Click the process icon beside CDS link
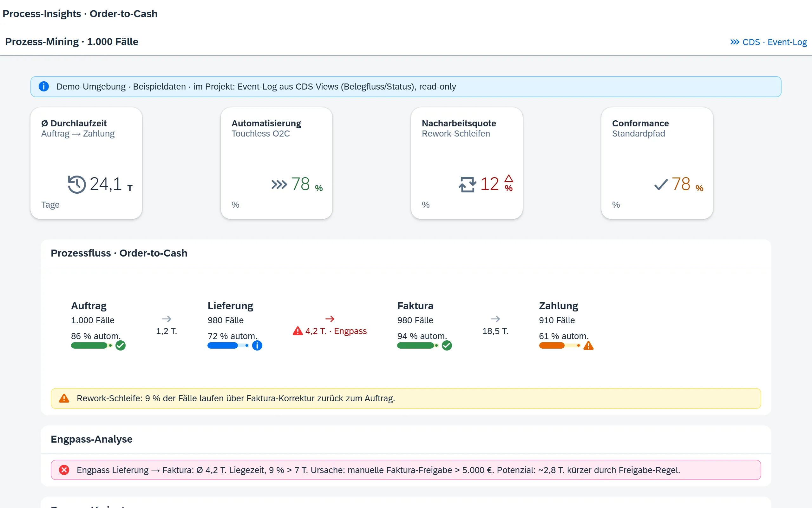The width and height of the screenshot is (812, 508). [x=735, y=42]
